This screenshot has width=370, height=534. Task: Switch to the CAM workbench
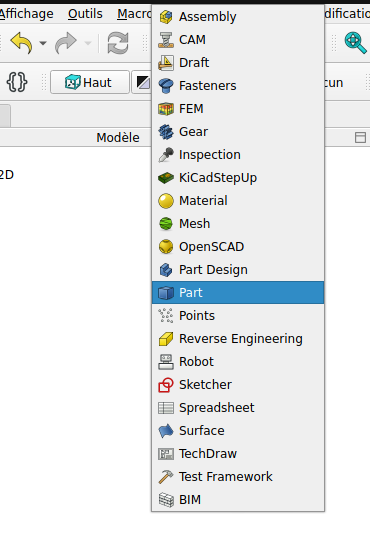[x=238, y=40]
